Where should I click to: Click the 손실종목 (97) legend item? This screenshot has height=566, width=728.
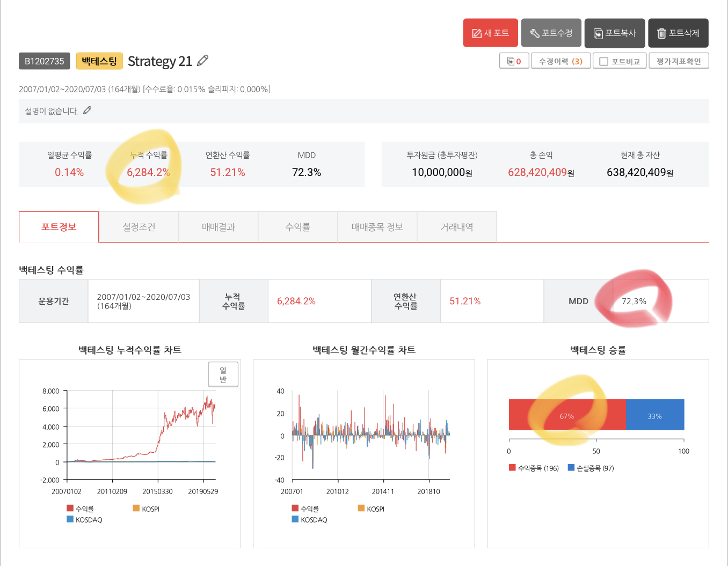pos(591,468)
